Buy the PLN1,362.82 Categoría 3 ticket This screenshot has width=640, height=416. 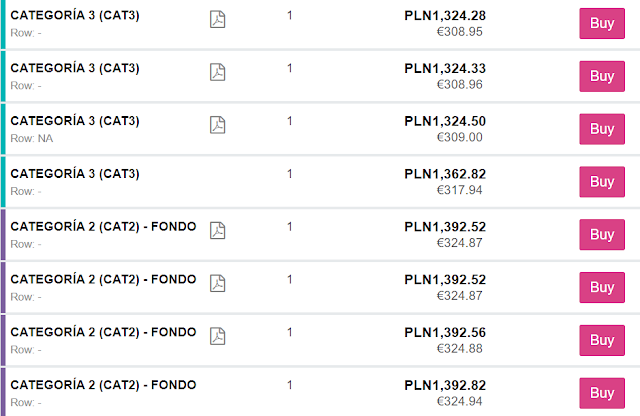point(602,182)
